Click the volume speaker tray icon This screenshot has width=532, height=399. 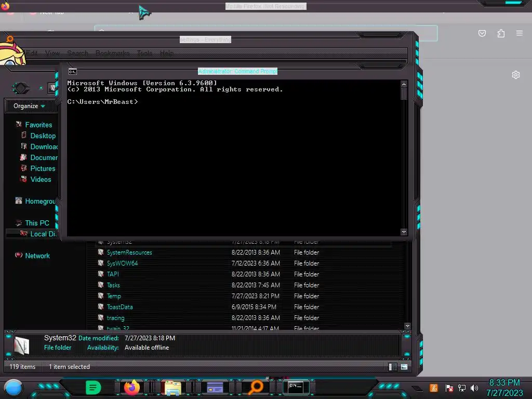click(x=474, y=388)
